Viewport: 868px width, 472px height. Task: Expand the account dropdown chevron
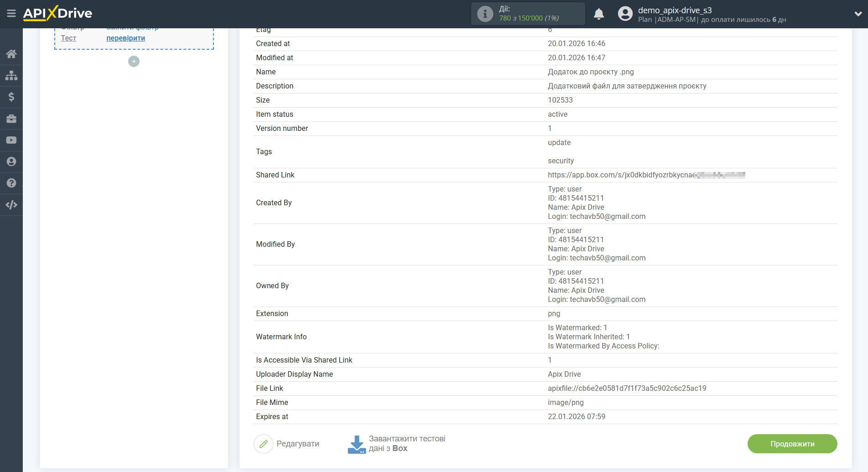click(858, 14)
